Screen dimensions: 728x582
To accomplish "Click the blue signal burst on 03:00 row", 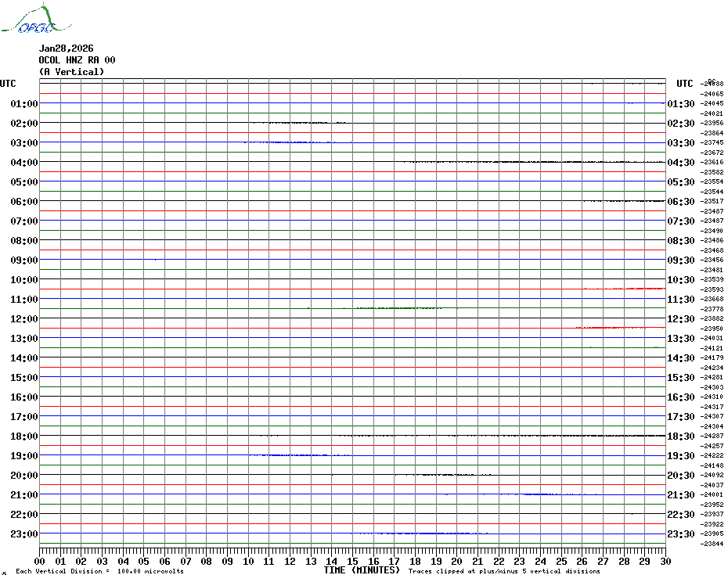I will tap(290, 142).
